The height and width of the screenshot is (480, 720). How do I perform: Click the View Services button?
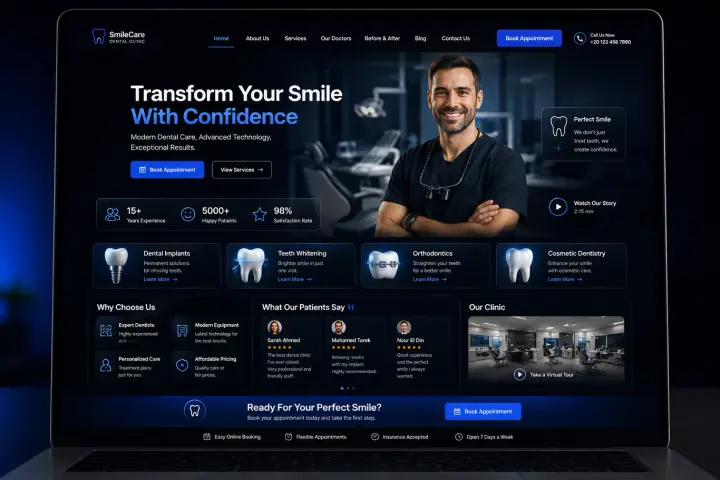(242, 170)
